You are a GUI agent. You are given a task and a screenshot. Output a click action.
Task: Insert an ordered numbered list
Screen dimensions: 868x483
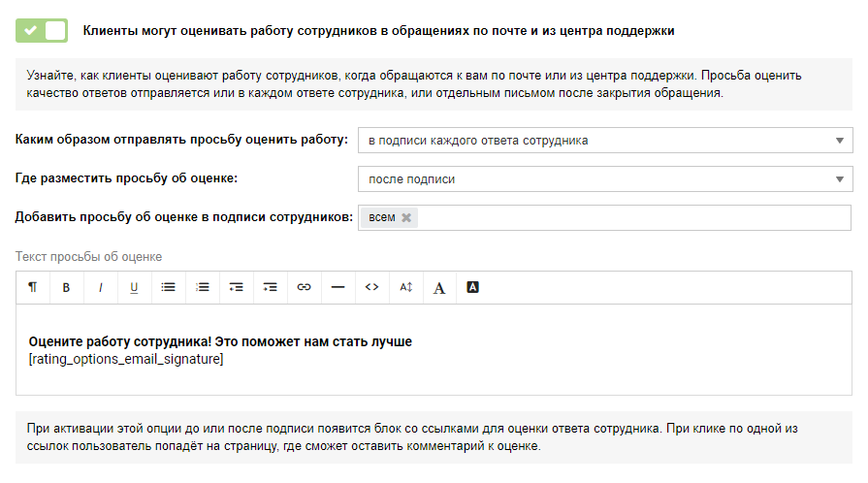click(x=203, y=287)
